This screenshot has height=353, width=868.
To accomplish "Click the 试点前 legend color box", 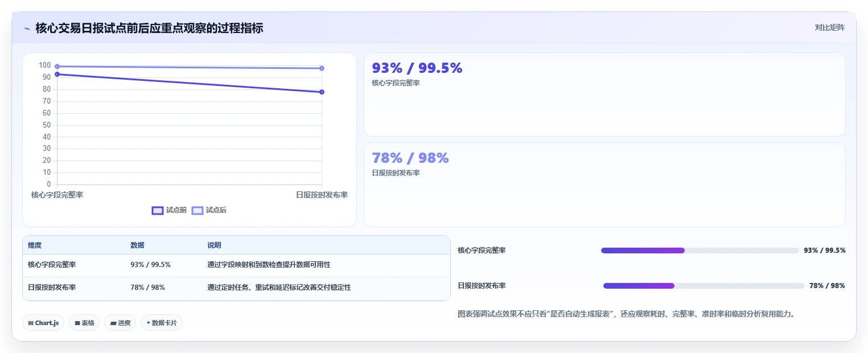I will [x=158, y=211].
